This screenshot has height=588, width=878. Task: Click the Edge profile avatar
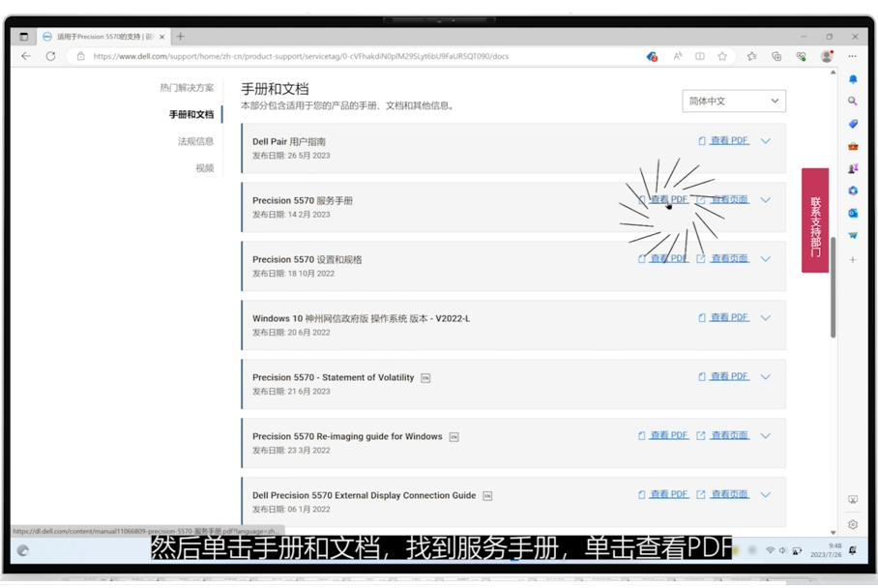827,54
